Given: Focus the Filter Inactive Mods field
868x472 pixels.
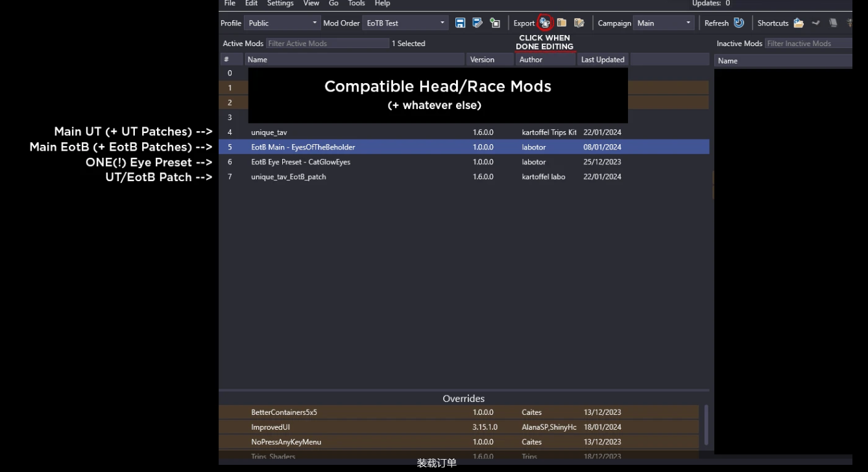Looking at the screenshot, I should click(x=808, y=43).
